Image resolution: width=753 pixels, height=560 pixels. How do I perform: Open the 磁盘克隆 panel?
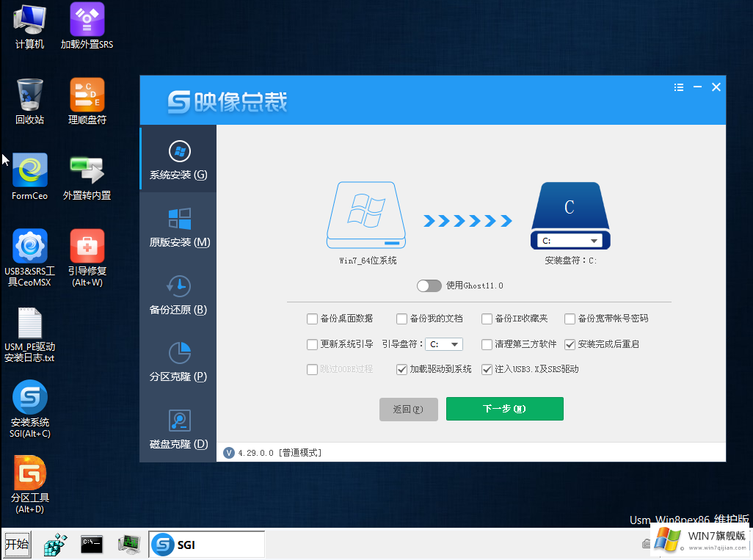(x=177, y=427)
